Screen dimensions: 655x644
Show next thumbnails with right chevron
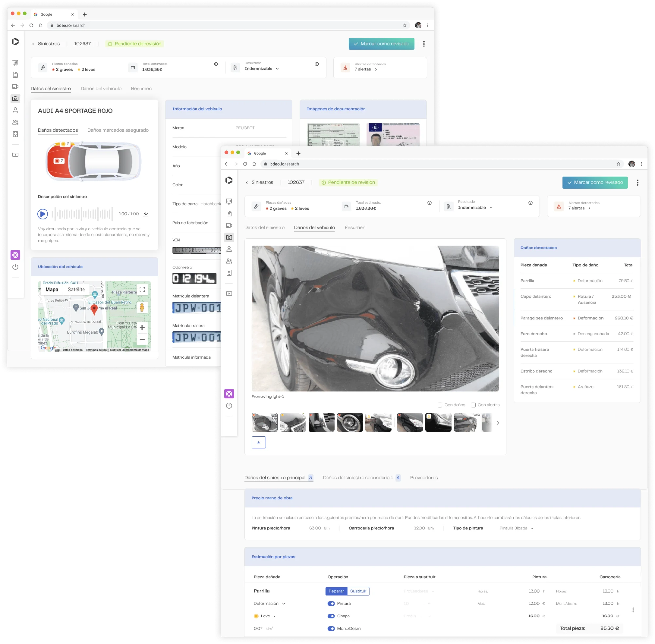[498, 423]
